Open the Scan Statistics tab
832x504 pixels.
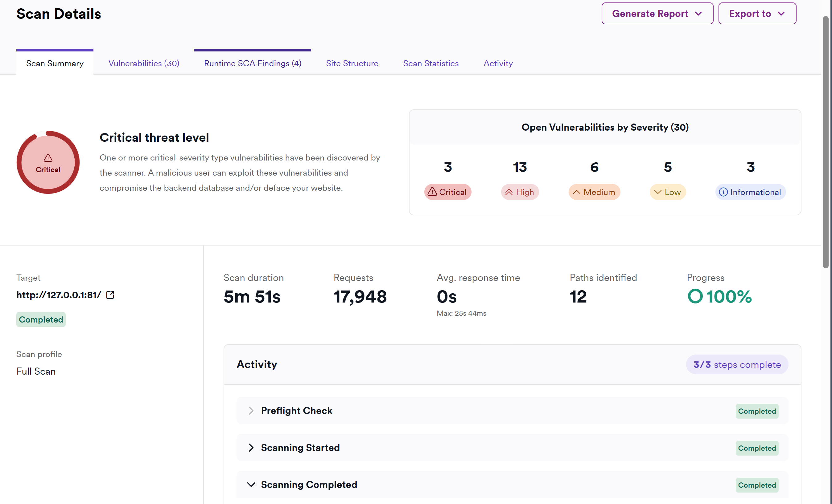[430, 63]
